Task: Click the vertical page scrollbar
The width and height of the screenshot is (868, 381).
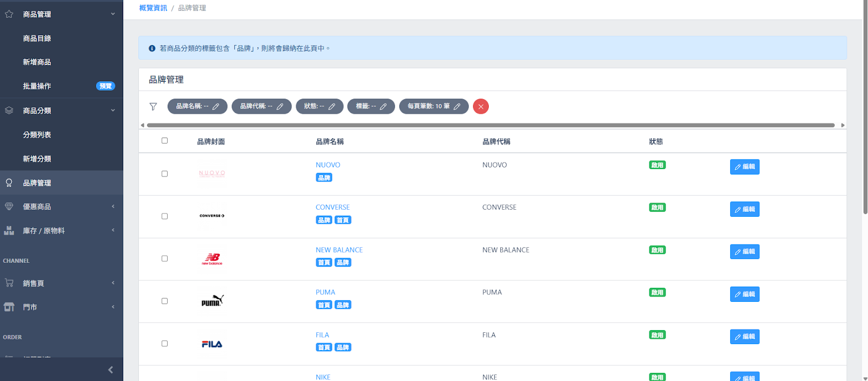Action: coord(865,108)
